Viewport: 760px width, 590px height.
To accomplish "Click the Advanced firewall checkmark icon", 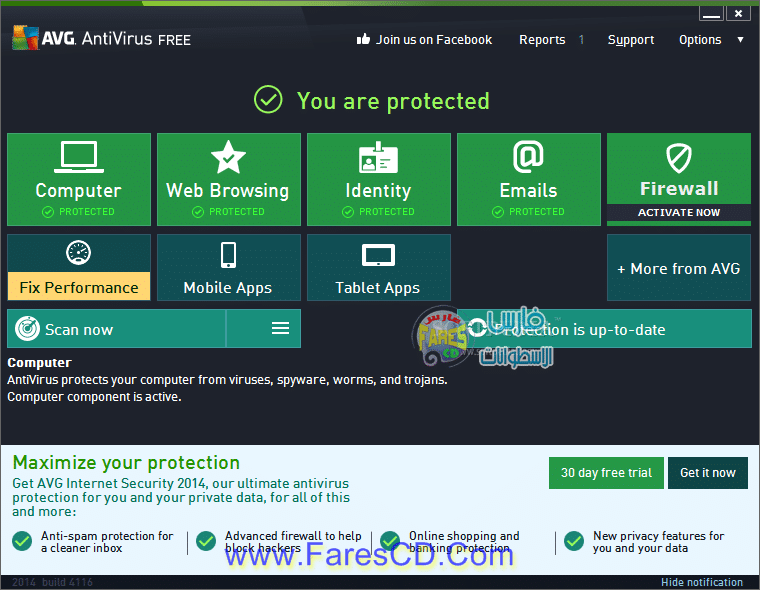I will [x=206, y=541].
